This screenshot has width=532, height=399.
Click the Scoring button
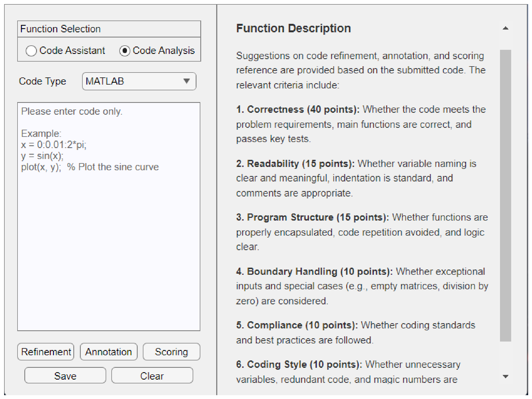coord(171,352)
